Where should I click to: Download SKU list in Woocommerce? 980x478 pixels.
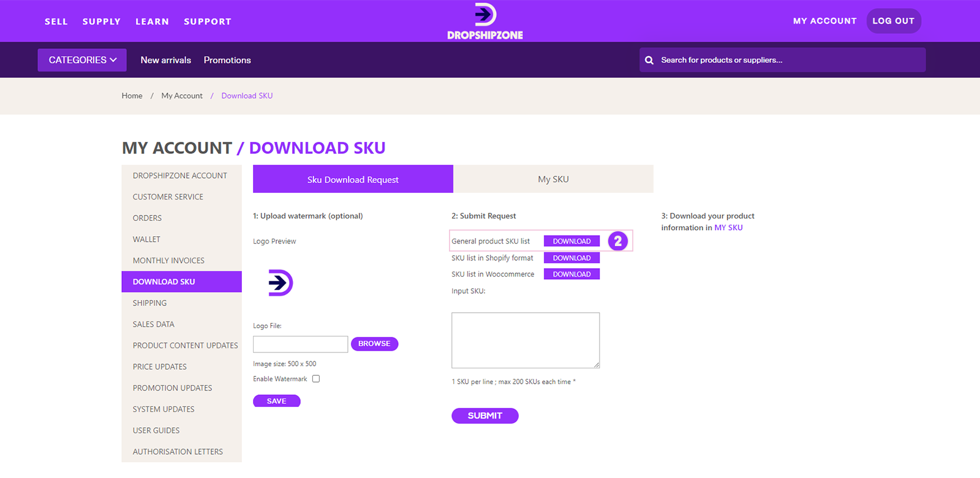(571, 274)
